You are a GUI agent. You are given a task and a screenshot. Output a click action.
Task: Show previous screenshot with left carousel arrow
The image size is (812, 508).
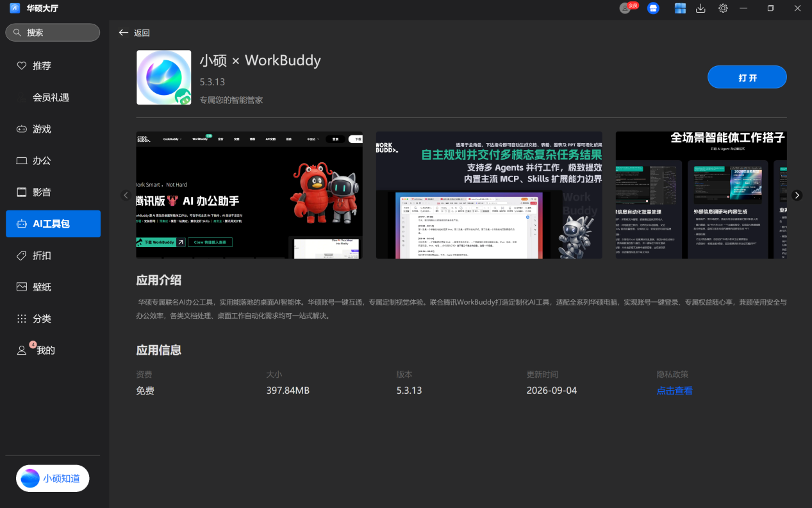pos(126,195)
